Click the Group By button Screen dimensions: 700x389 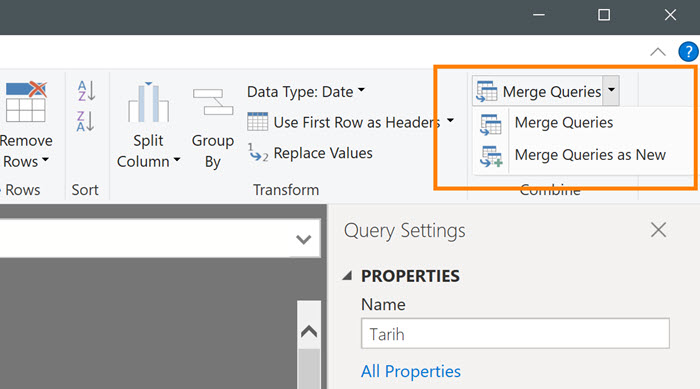(213, 129)
